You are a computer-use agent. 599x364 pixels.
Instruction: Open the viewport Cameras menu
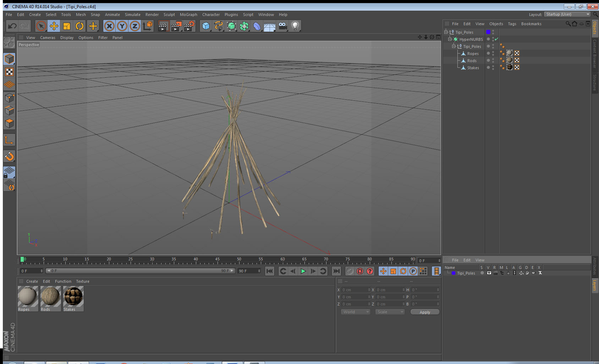pyautogui.click(x=48, y=38)
